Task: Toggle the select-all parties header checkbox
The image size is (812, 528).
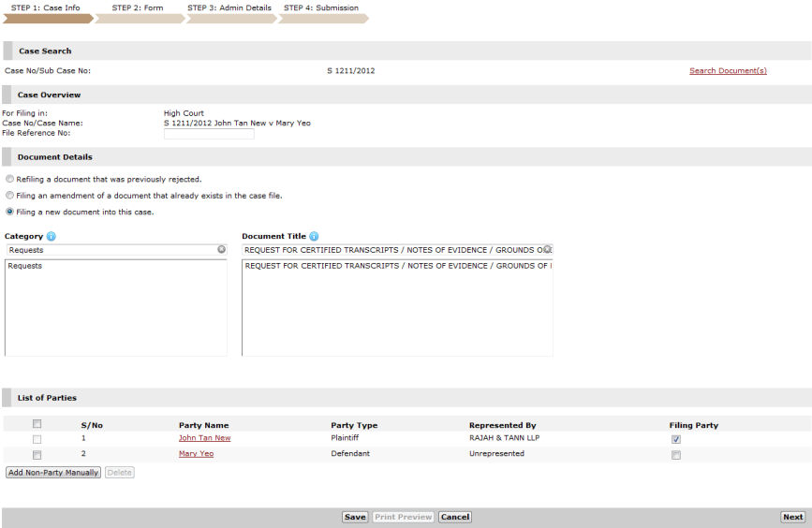Action: [37, 424]
